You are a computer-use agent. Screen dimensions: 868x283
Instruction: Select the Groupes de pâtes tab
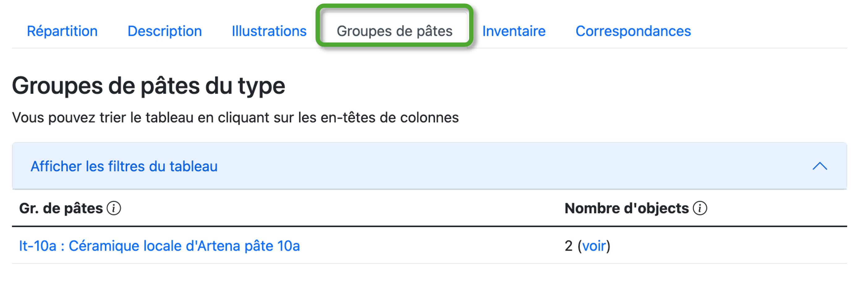click(394, 31)
